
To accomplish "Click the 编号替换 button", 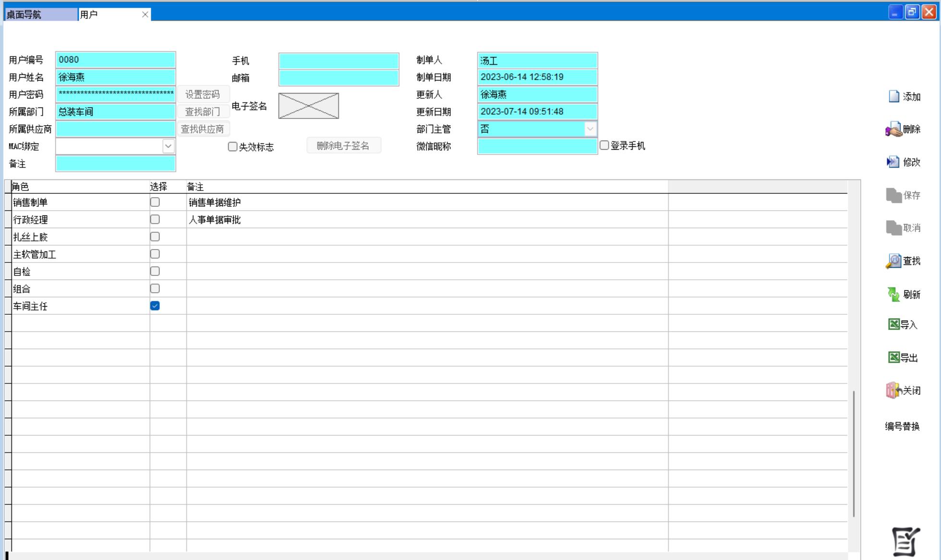I will pyautogui.click(x=902, y=426).
